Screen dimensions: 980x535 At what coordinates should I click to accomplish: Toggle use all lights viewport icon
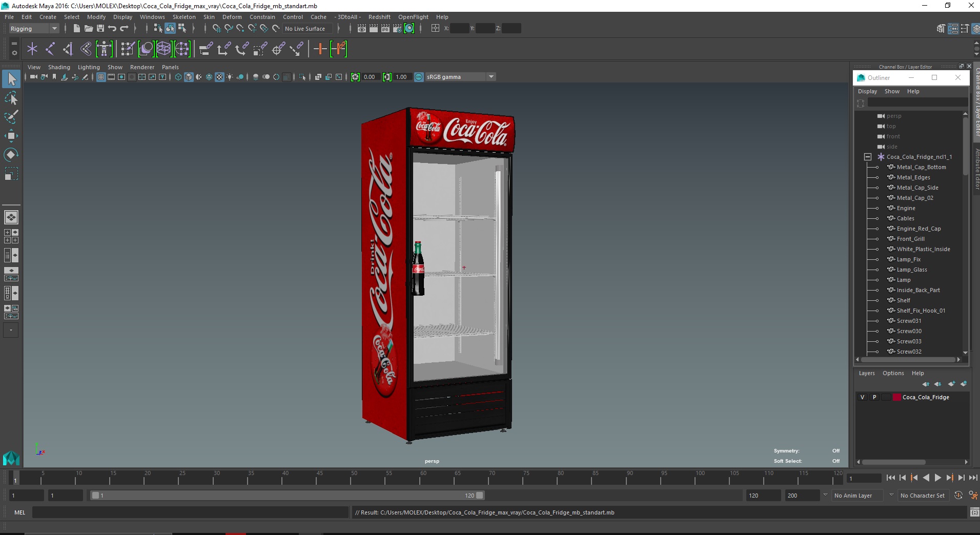tap(230, 77)
